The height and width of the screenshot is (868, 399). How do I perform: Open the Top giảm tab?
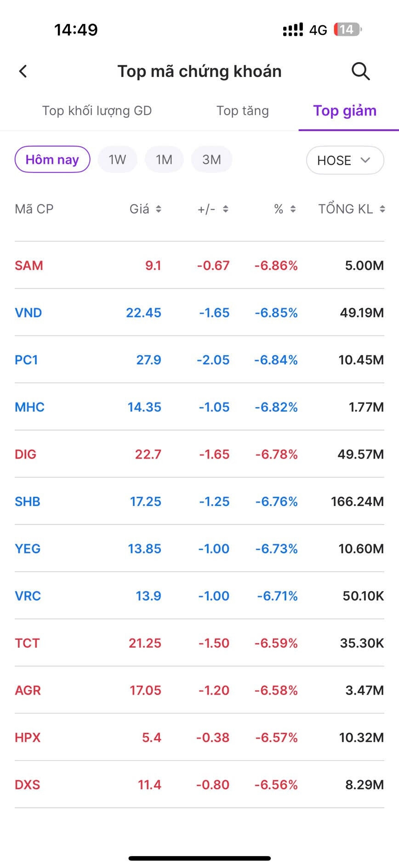coord(345,111)
